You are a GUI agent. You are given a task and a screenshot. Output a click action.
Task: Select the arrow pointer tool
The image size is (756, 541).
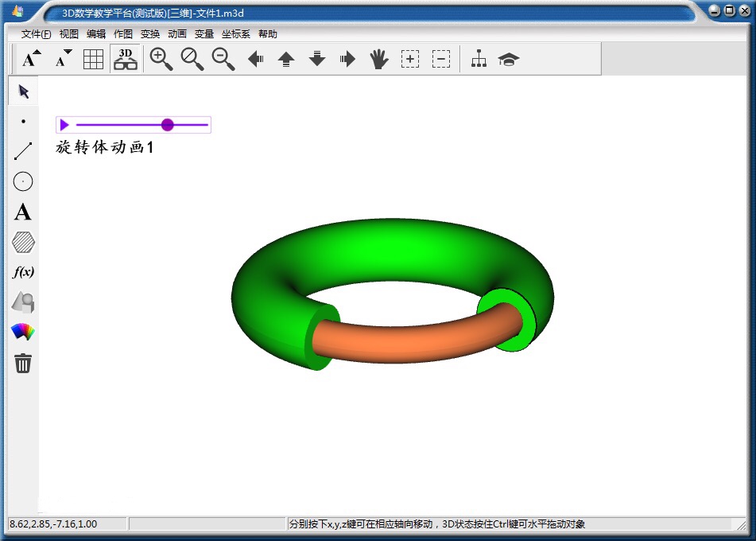click(x=23, y=91)
